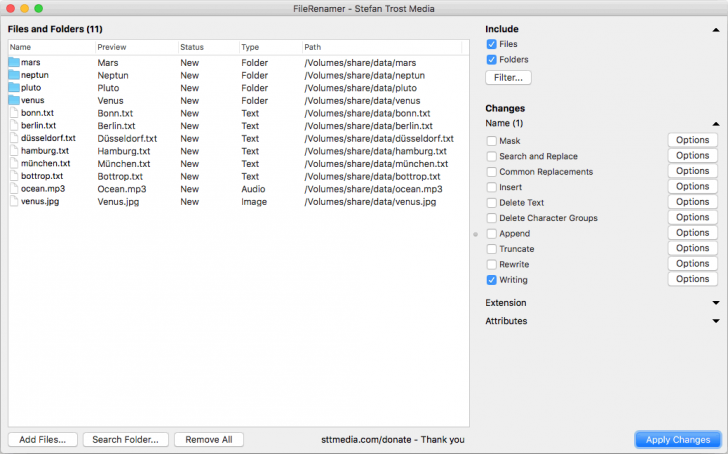This screenshot has height=454, width=728.
Task: Click the Search Folder... button
Action: point(125,440)
